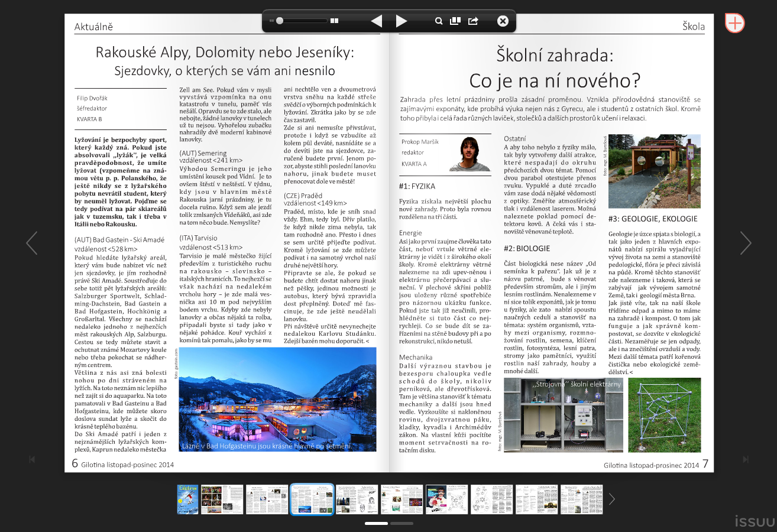Open the search magnifier in the toolbar
Screen dimensions: 777x532
[439, 21]
